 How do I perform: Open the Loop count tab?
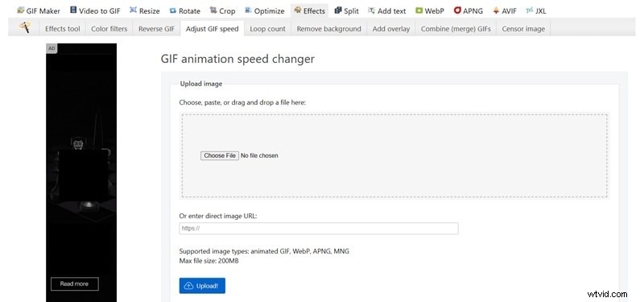(x=267, y=29)
